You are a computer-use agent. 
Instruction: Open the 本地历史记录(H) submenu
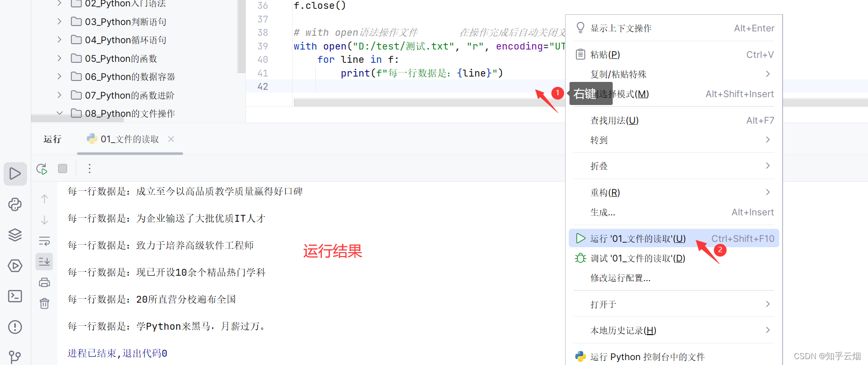[x=674, y=330]
